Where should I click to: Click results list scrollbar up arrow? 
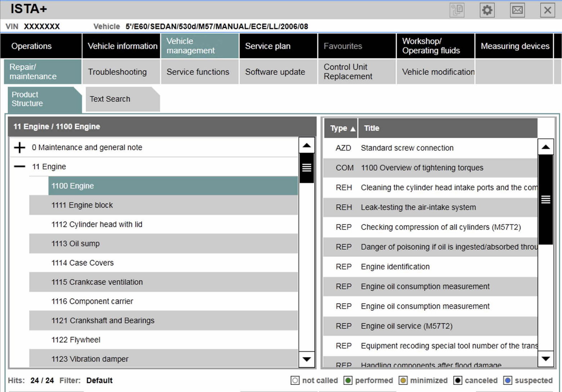click(x=546, y=147)
